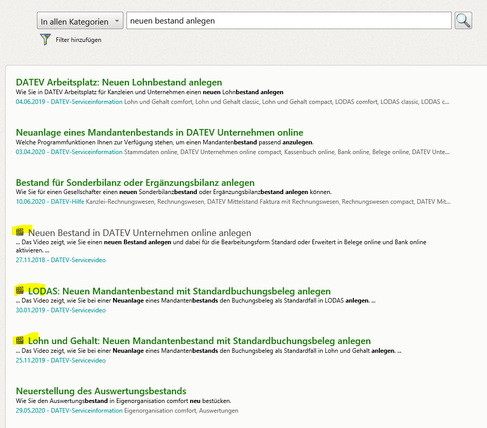
Task: Open Neuanlage eines Mandantenbestands in DATEV Unternehmen online
Action: click(x=159, y=132)
